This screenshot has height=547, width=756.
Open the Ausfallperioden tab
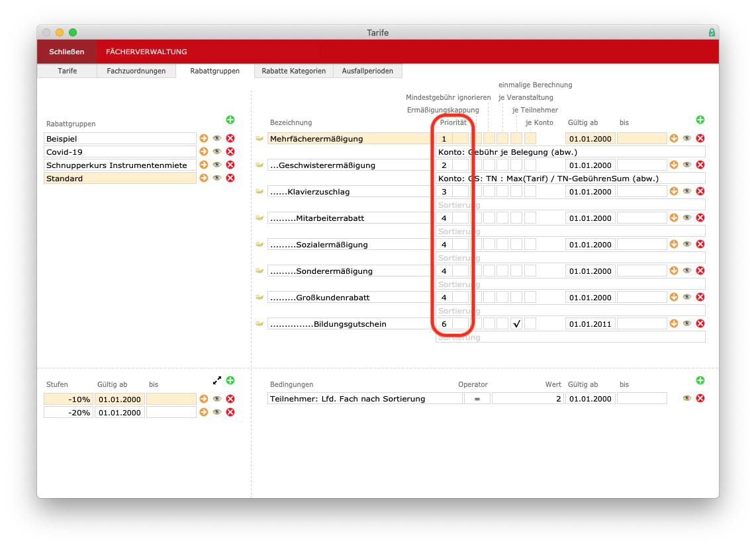[367, 71]
